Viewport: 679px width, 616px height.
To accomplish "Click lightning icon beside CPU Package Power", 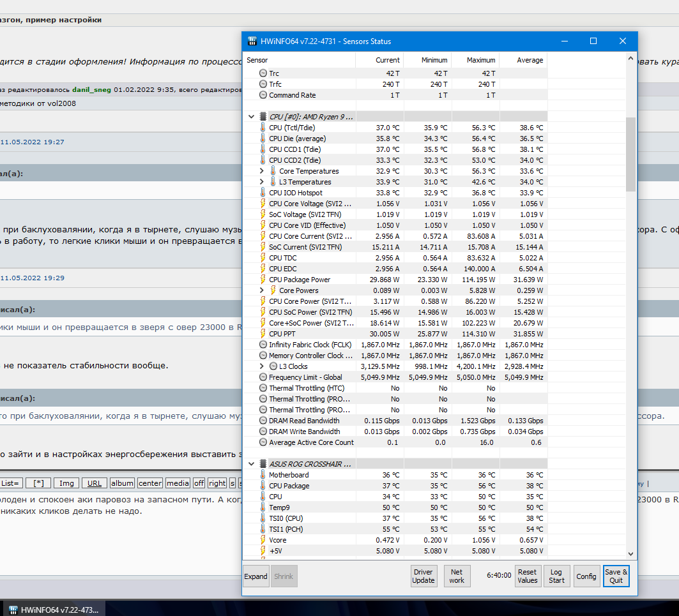I will pyautogui.click(x=263, y=279).
